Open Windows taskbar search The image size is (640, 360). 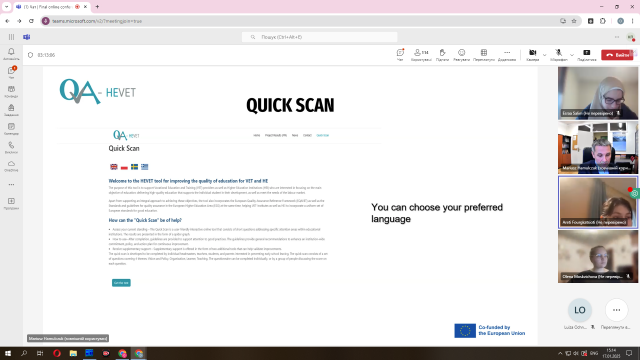24,353
